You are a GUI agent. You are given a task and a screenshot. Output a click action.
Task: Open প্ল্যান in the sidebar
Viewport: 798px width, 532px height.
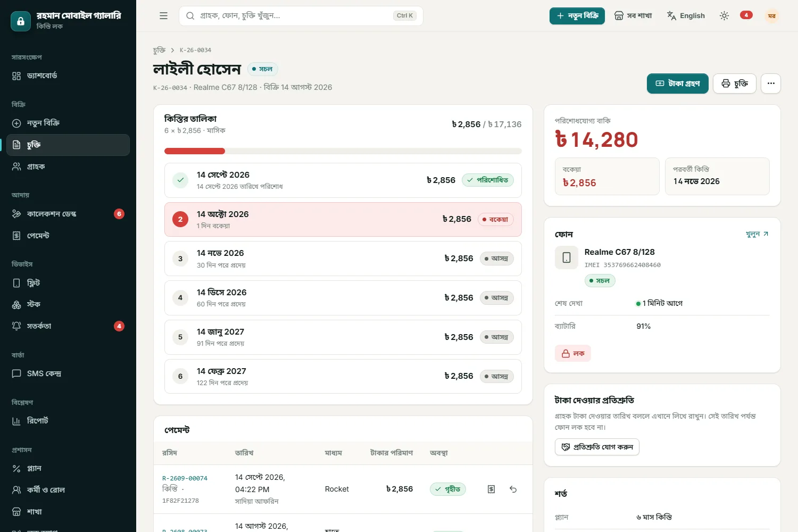coord(68,468)
